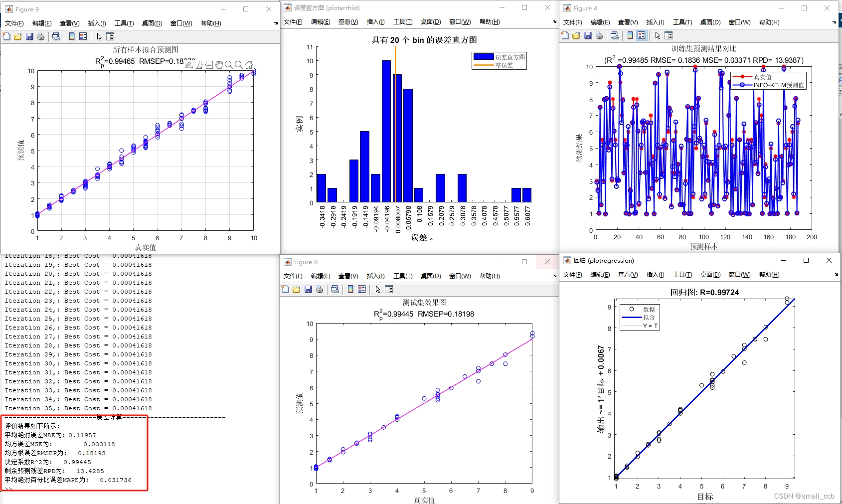Viewport: 842px width, 504px height.
Task: Dock regression window using menu bar arrow
Action: (837, 275)
